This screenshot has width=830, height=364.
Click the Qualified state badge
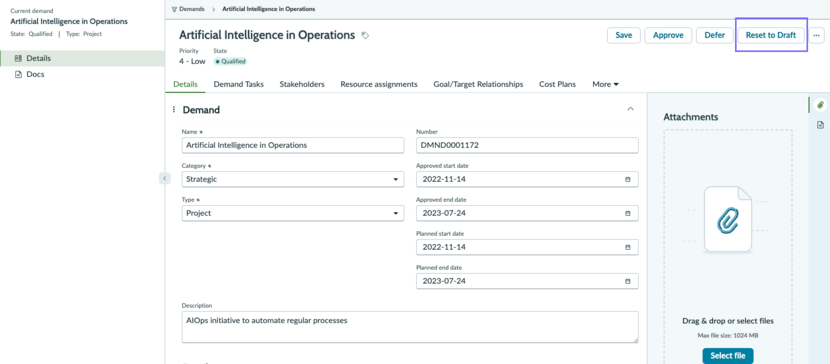point(230,61)
